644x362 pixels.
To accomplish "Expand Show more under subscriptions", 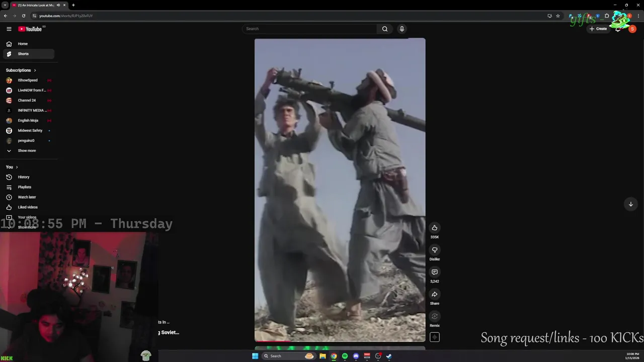I will [x=29, y=151].
